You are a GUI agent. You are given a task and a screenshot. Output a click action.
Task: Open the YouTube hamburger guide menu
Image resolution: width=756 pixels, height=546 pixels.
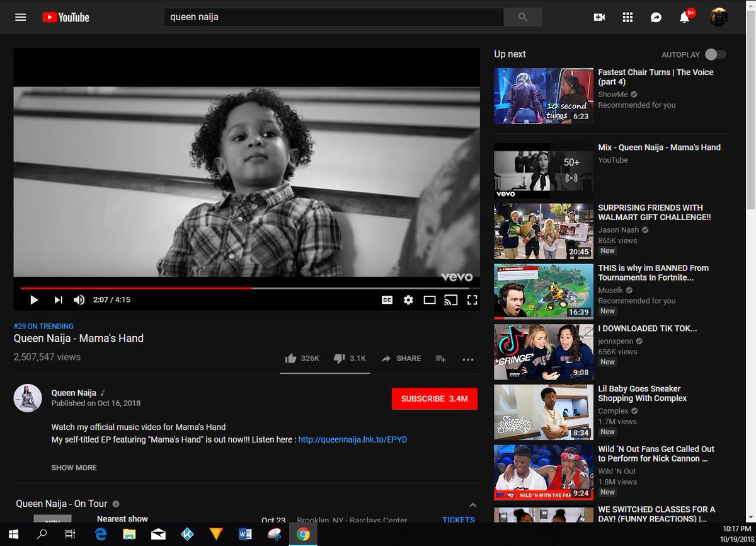(21, 17)
